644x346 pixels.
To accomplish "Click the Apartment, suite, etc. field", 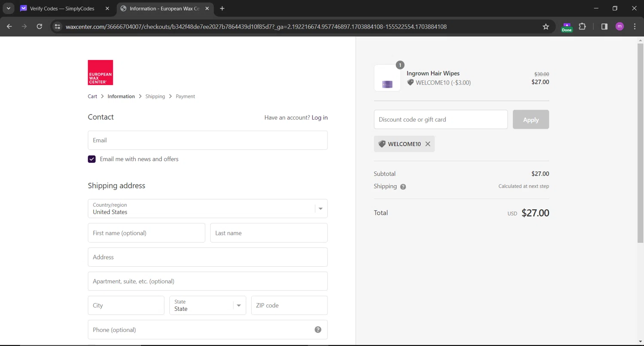I will (208, 281).
